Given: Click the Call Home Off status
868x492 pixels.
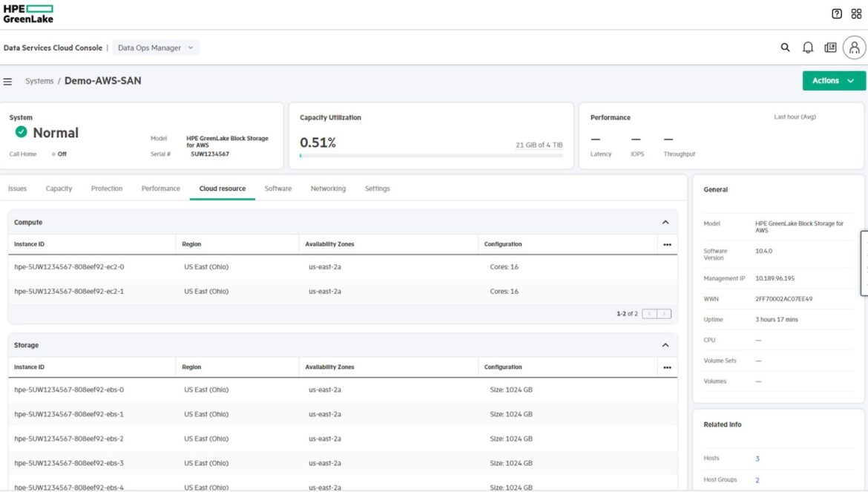Looking at the screenshot, I should (x=59, y=154).
